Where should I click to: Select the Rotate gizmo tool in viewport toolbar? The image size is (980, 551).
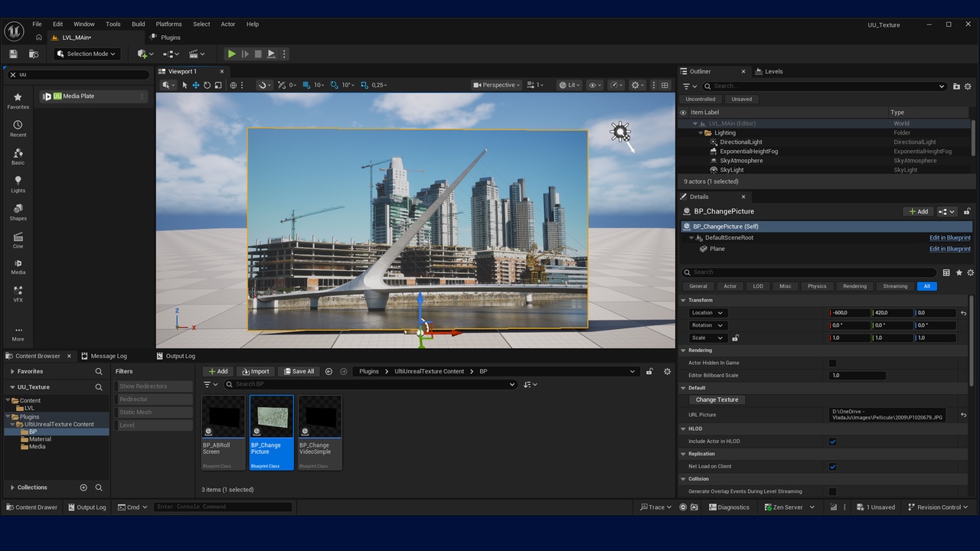(207, 85)
